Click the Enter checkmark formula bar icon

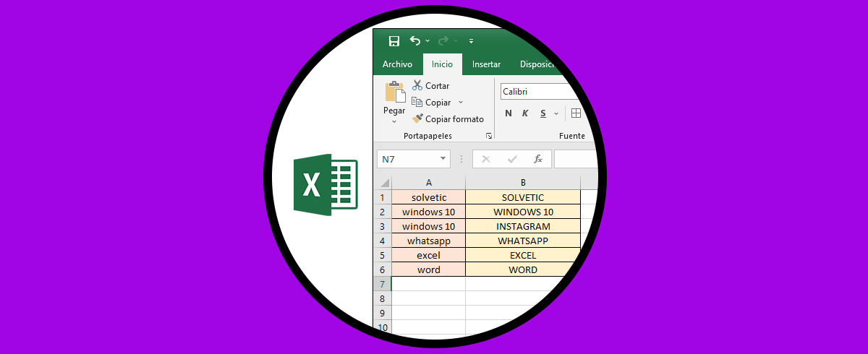click(x=512, y=159)
